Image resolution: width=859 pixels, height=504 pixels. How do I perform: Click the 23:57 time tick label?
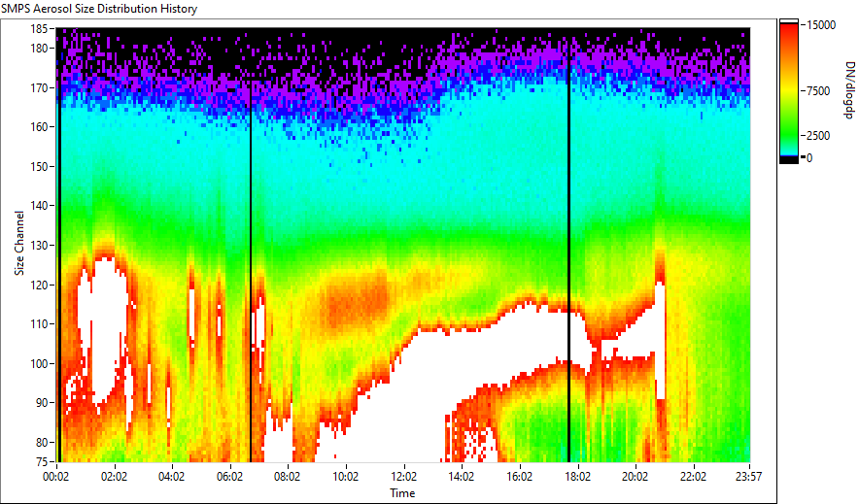748,477
